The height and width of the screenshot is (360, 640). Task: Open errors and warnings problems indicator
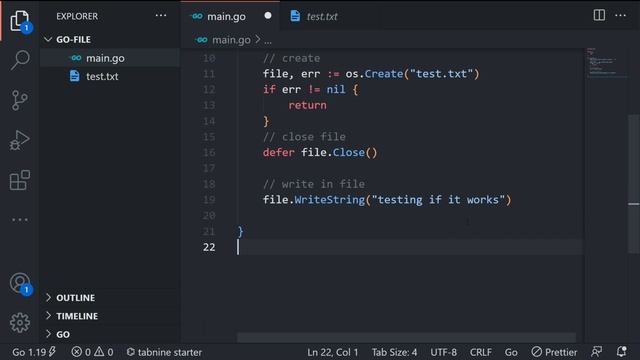click(x=93, y=352)
